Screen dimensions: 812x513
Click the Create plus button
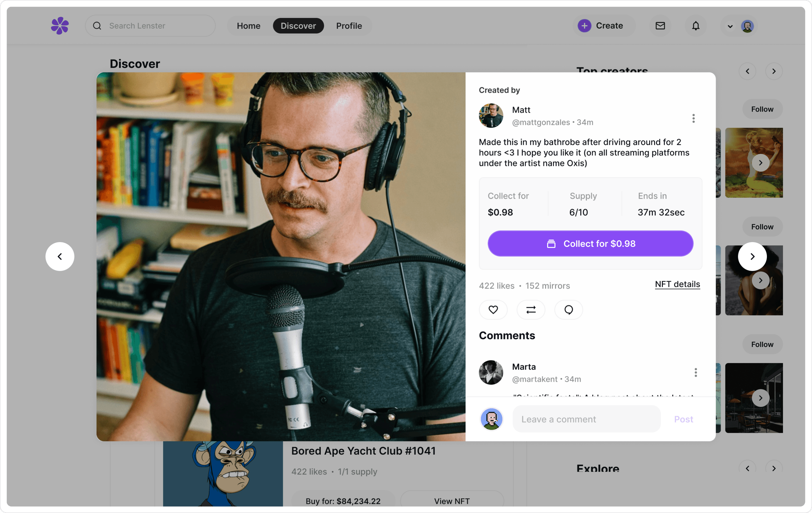point(601,26)
